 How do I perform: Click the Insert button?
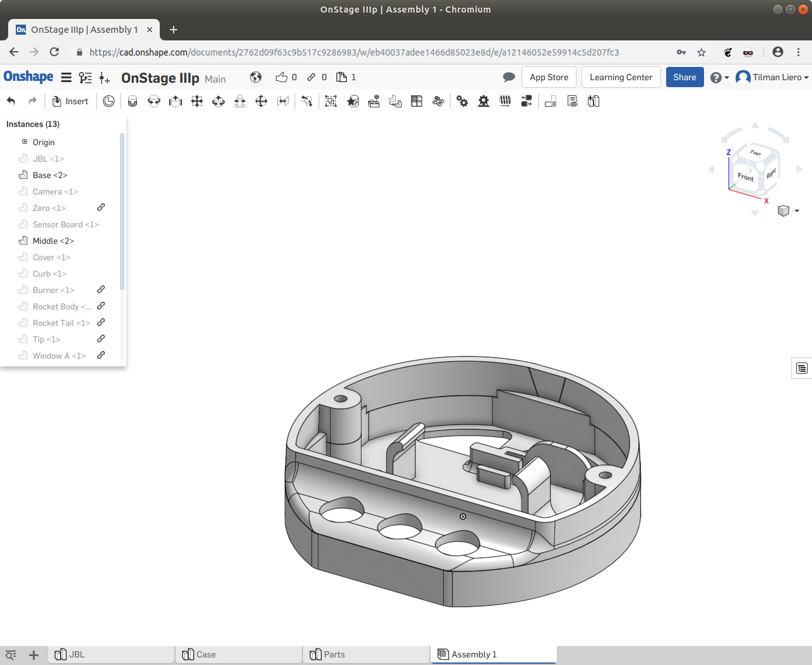click(70, 101)
